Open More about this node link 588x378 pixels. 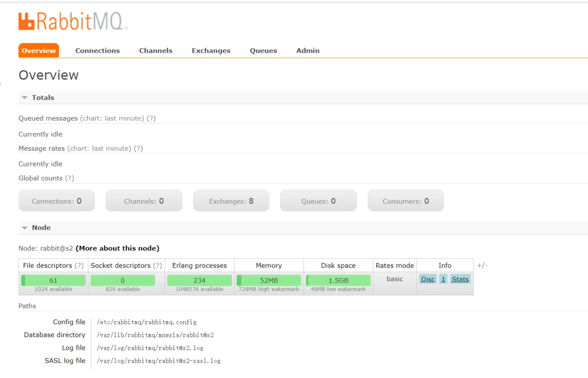click(x=117, y=248)
